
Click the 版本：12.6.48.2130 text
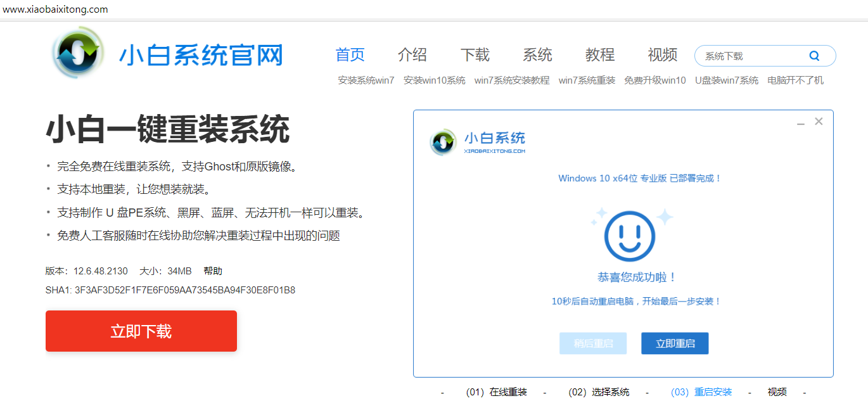[87, 271]
